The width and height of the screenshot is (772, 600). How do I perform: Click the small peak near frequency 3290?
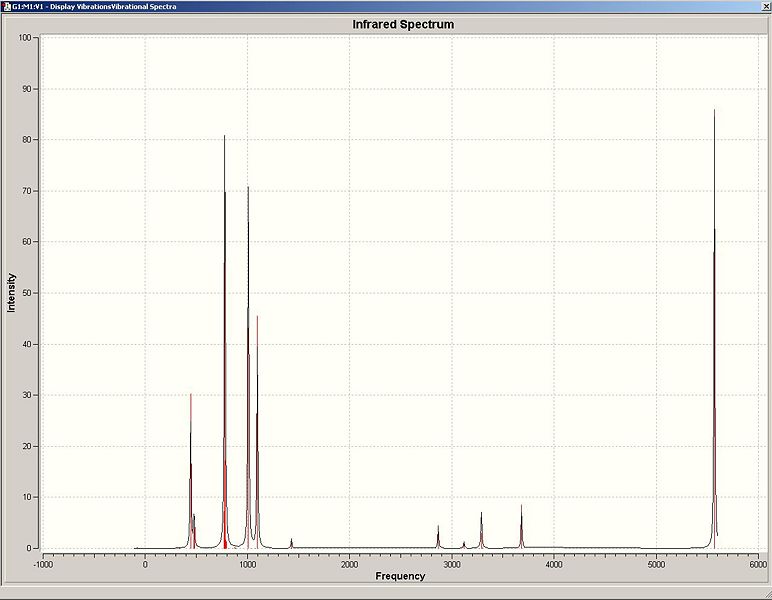click(x=482, y=530)
